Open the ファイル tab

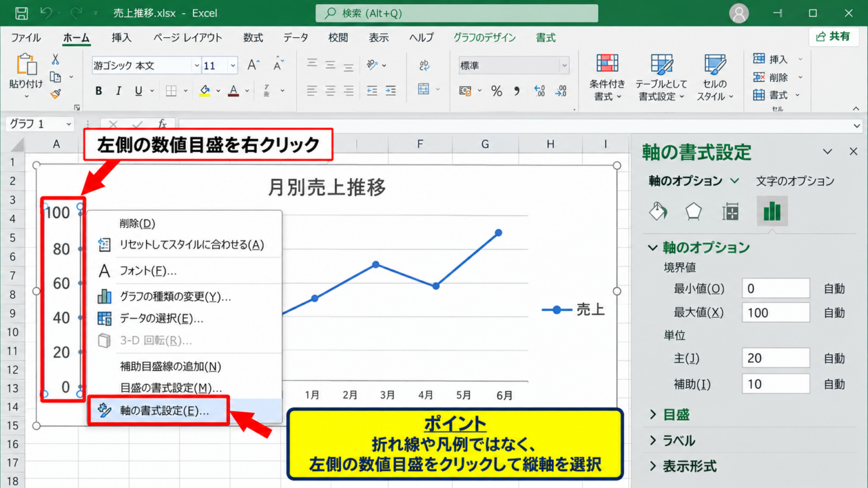pos(26,38)
